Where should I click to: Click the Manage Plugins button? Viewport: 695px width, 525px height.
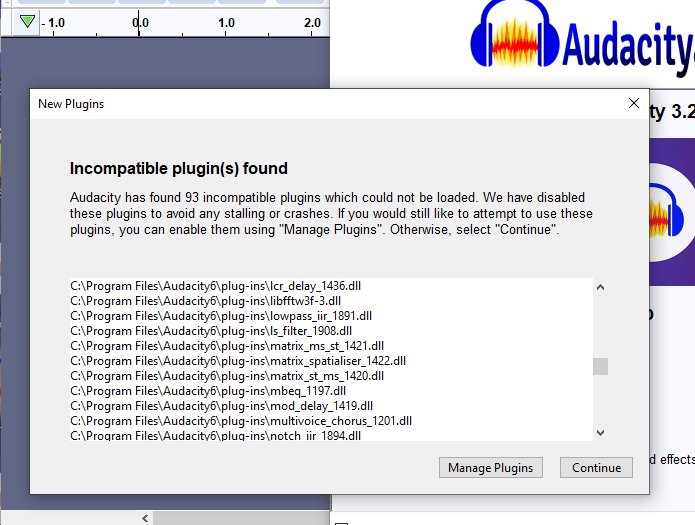[x=490, y=467]
